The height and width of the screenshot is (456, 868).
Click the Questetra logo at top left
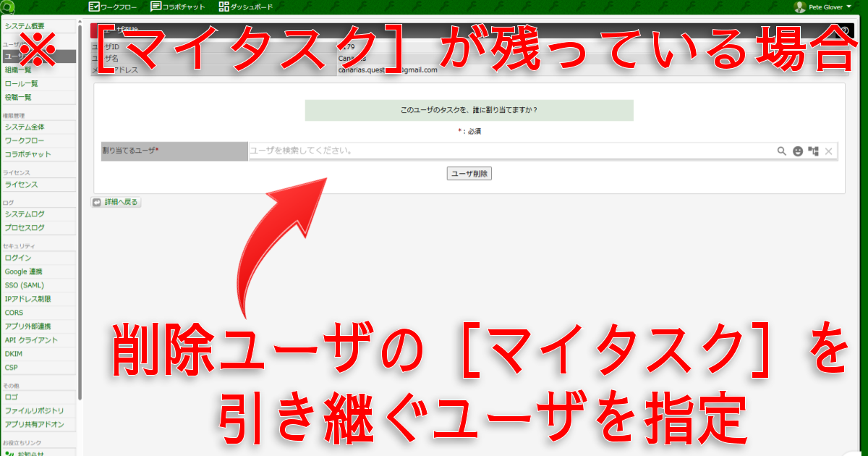(7, 7)
